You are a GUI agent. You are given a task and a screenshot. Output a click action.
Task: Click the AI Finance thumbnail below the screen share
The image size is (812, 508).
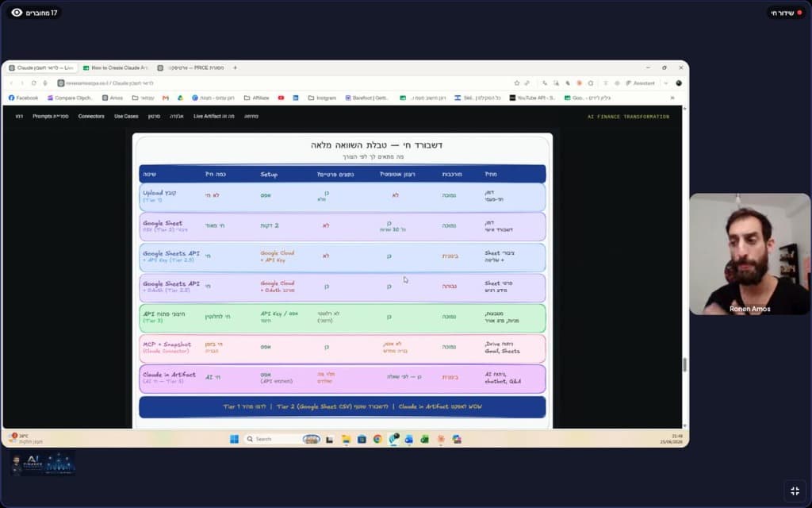[x=43, y=463]
